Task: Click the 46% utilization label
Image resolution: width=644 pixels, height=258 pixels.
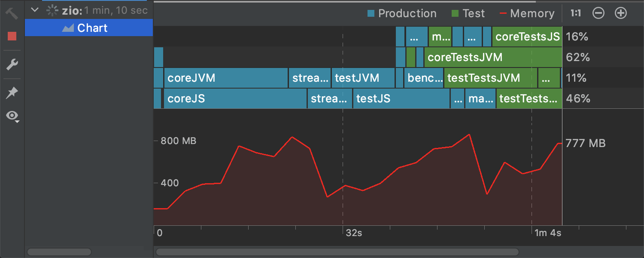Action: [x=578, y=98]
